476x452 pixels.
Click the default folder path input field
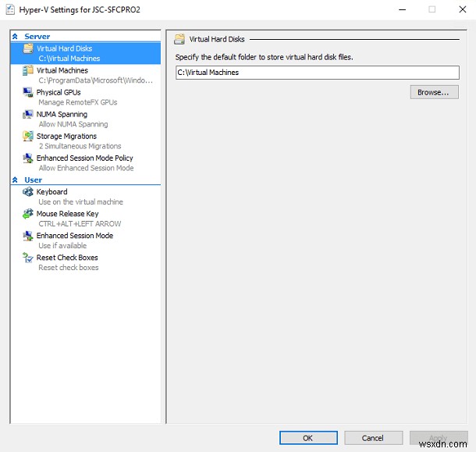[x=318, y=73]
